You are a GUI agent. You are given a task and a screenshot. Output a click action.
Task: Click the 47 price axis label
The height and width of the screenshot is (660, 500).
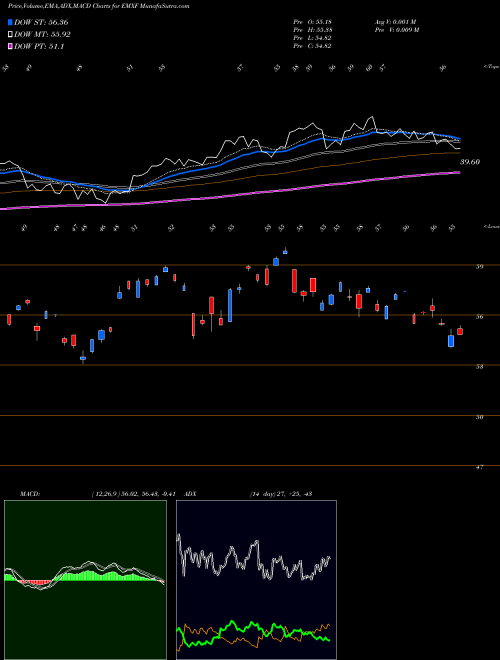coord(479,467)
